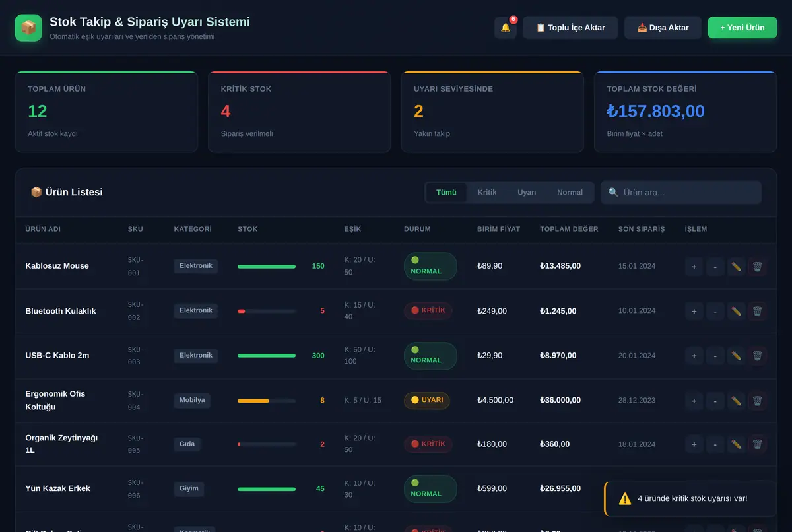The height and width of the screenshot is (532, 792).
Task: Increase USB-C Kablo 2m stock with plus
Action: (x=694, y=356)
